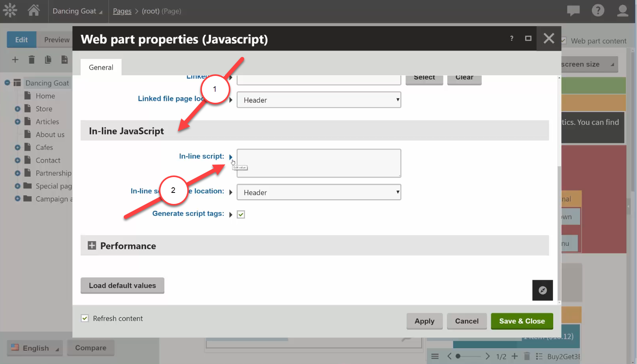
Task: Uncheck the Generate script tags checkbox
Action: click(x=241, y=214)
